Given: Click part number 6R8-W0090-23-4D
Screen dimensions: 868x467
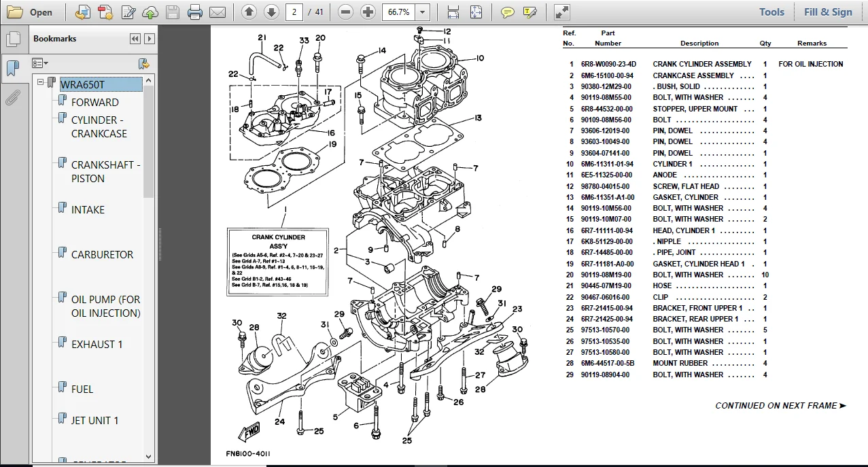Looking at the screenshot, I should [x=608, y=64].
